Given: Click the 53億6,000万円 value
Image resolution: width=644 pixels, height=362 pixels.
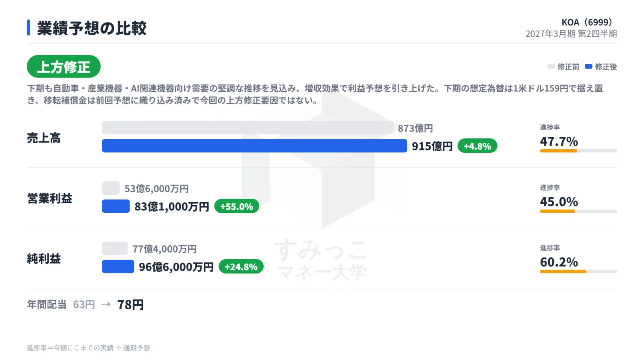Looking at the screenshot, I should [157, 189].
